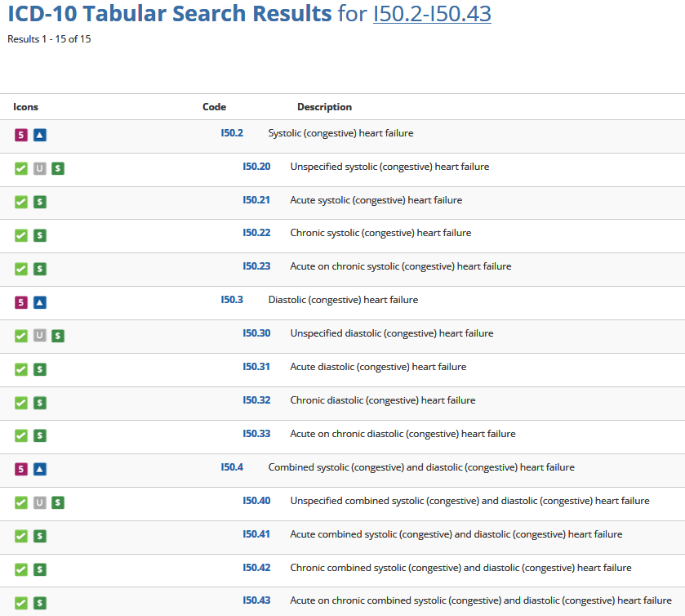Click the magenta 5 icon beside I50.2
The image size is (685, 616).
point(21,135)
